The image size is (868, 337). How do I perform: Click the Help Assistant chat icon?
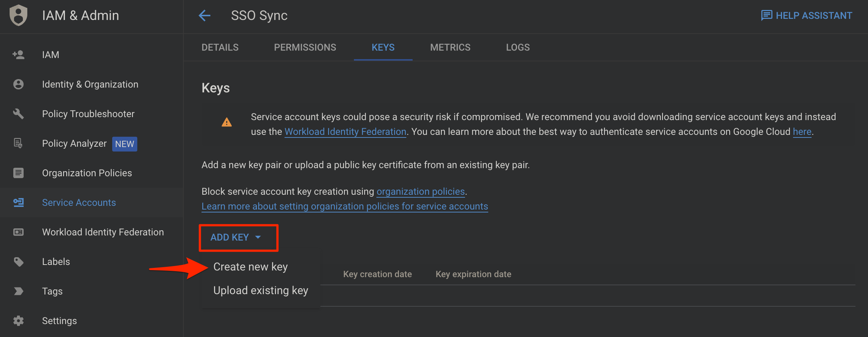pyautogui.click(x=767, y=16)
